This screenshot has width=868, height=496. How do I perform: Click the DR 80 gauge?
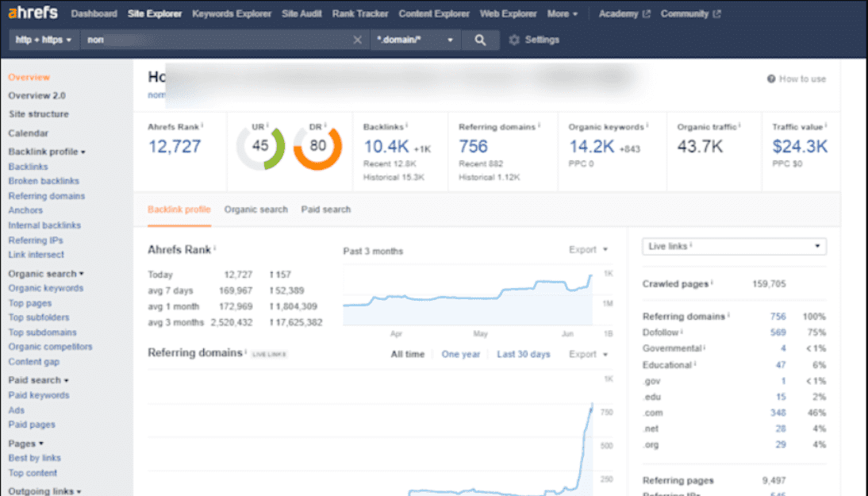(x=317, y=147)
